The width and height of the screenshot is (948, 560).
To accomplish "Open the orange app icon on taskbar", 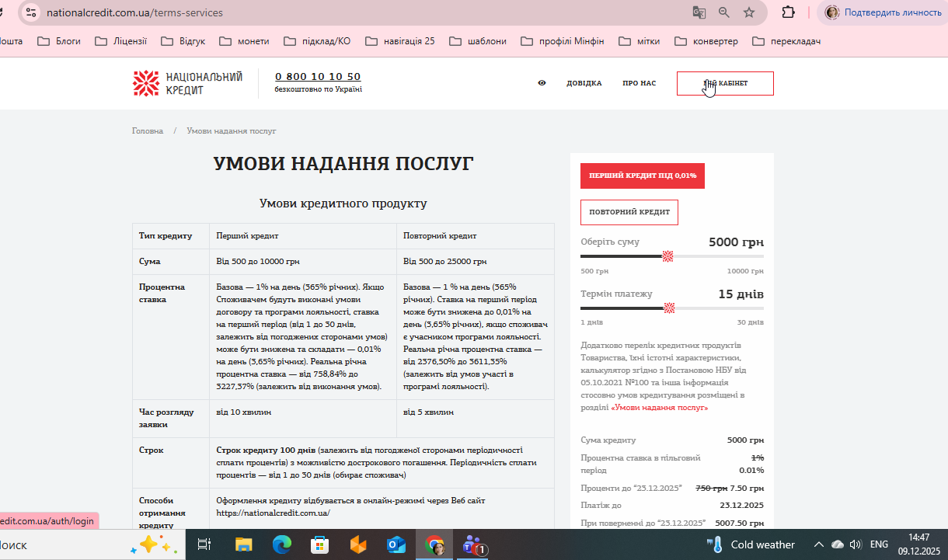I will pyautogui.click(x=358, y=544).
